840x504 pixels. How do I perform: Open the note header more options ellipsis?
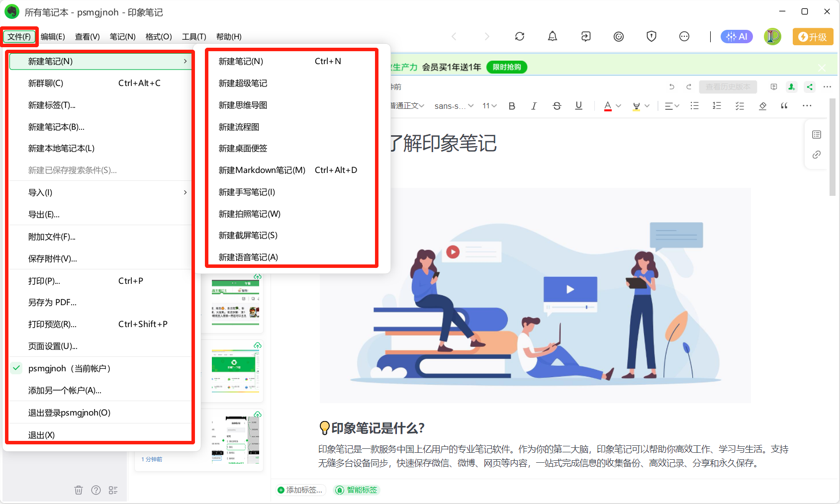(x=827, y=86)
